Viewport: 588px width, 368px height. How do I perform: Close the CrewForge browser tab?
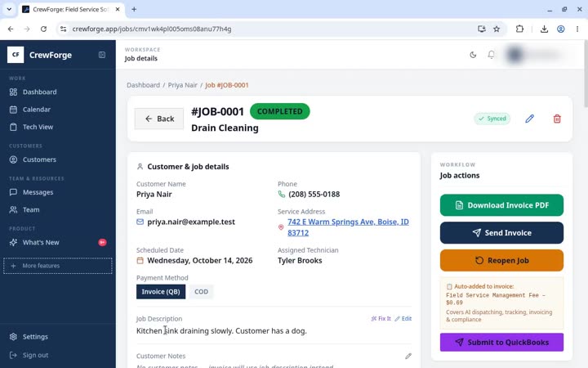coord(118,9)
